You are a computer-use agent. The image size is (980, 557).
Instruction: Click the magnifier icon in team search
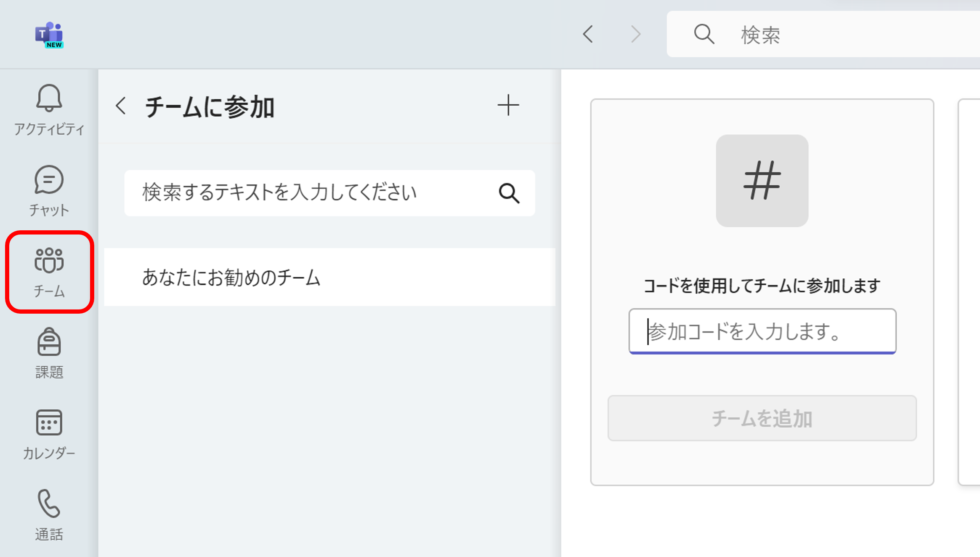pos(509,193)
